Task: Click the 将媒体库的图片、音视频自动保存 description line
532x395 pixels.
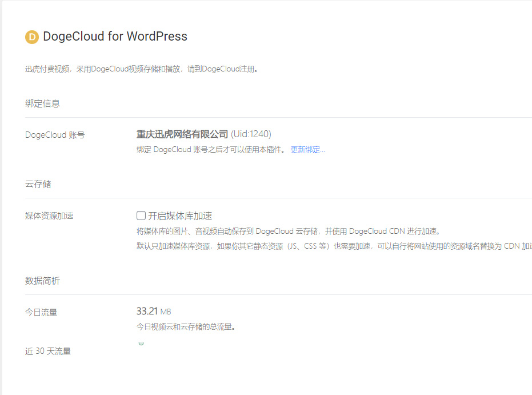Action: [x=289, y=232]
